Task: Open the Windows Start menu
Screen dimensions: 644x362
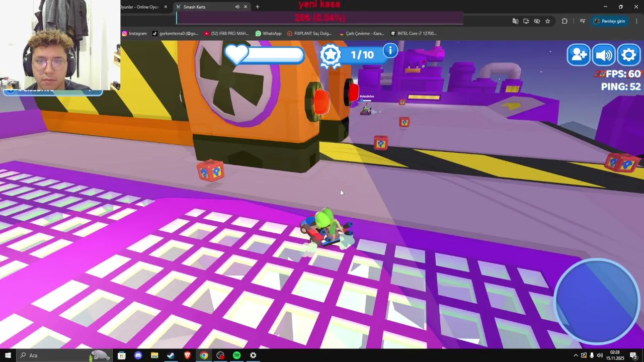Action: pos(8,355)
